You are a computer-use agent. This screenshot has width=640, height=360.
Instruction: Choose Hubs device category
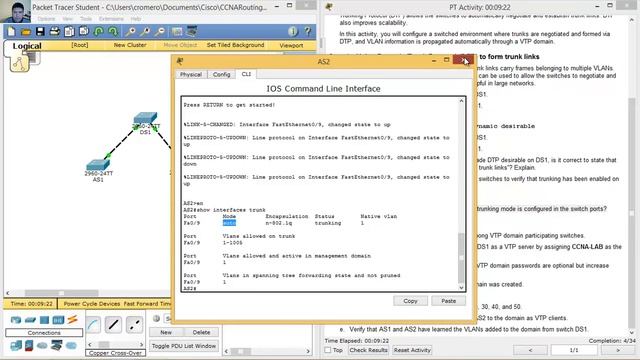[44, 320]
